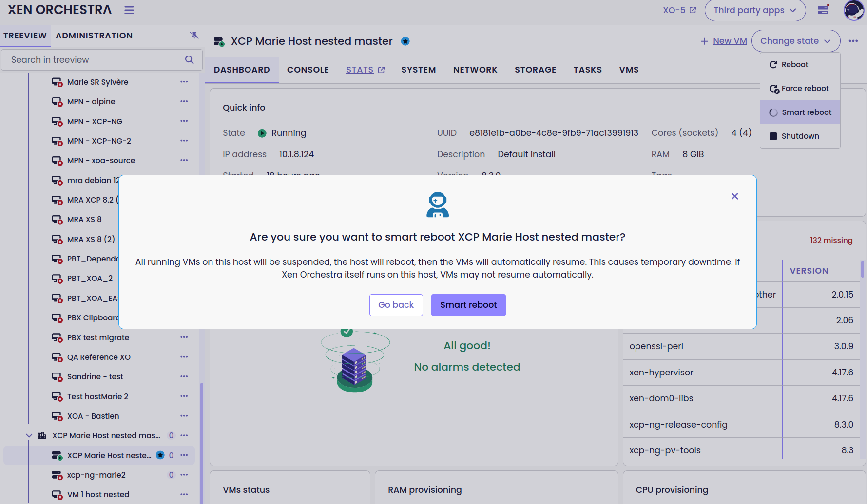
Task: Open actions menu for VM 1 host nested
Action: pos(184,494)
